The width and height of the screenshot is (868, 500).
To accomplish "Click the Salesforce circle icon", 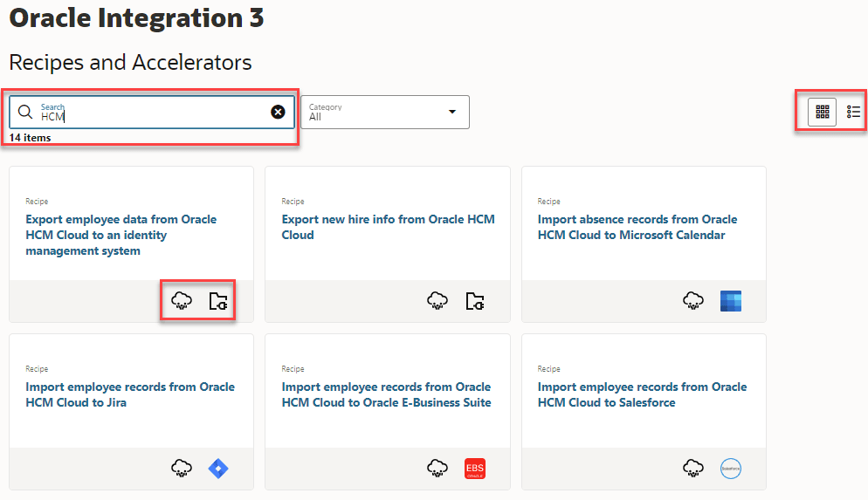I will [731, 469].
